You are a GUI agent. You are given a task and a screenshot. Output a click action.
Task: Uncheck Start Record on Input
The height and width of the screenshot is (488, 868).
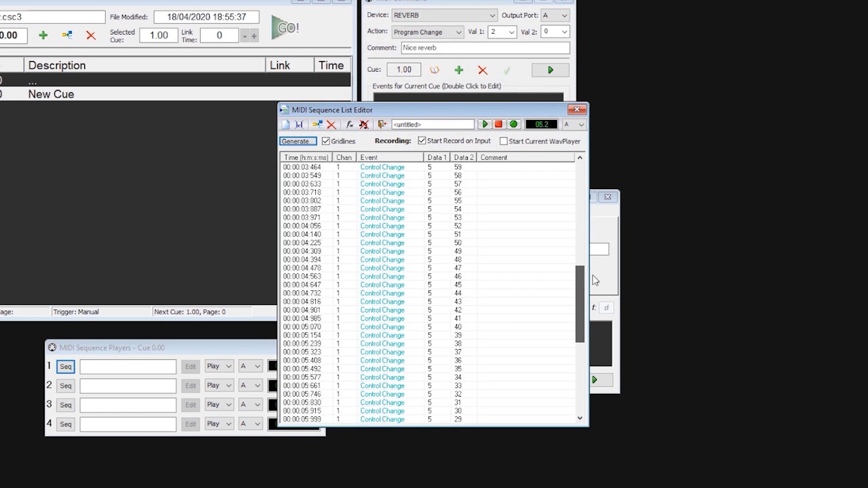tap(422, 141)
